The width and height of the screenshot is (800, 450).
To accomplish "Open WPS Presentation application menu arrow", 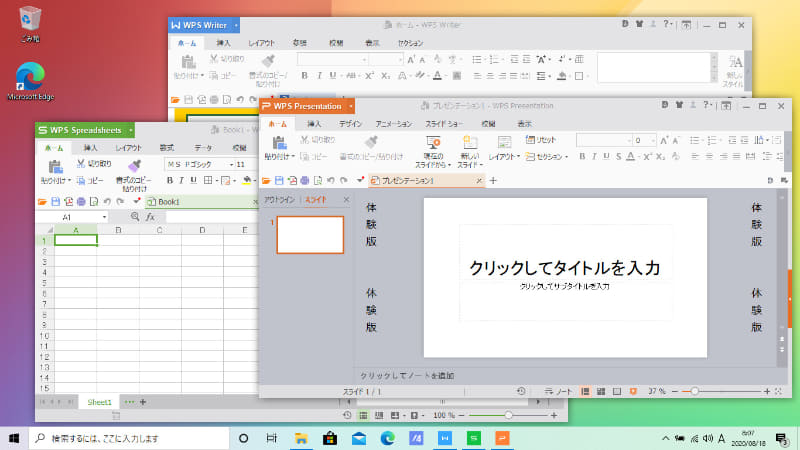I will click(351, 106).
